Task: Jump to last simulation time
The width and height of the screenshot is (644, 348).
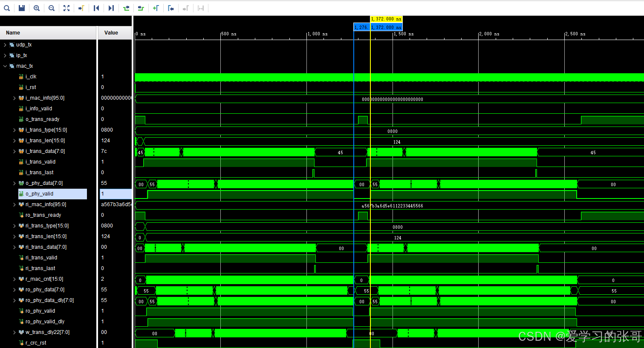Action: pos(111,8)
